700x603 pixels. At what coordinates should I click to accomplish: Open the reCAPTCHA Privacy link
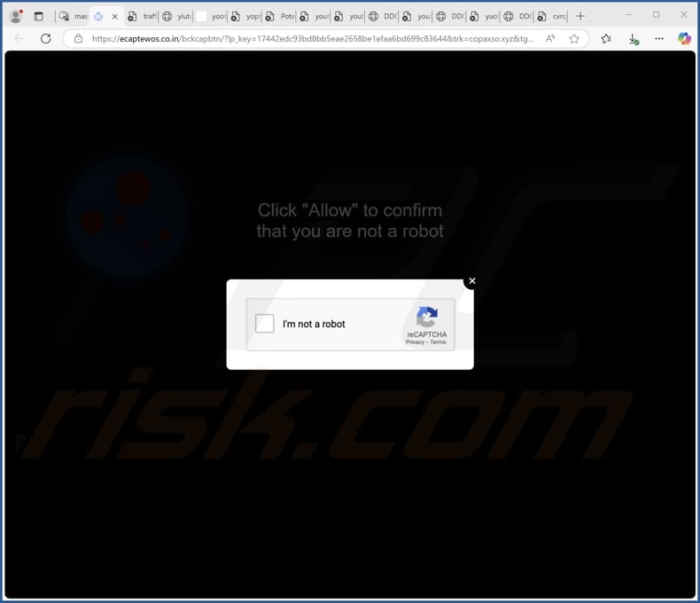[x=415, y=342]
